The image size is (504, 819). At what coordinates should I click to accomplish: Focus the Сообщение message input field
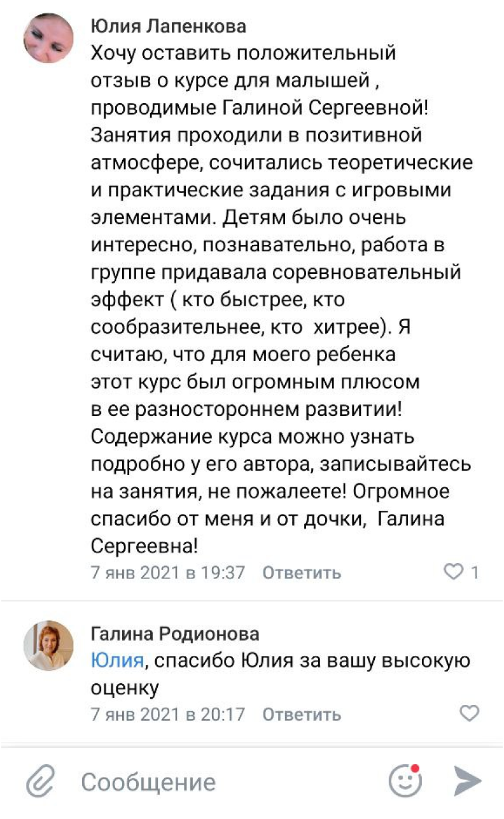click(223, 781)
